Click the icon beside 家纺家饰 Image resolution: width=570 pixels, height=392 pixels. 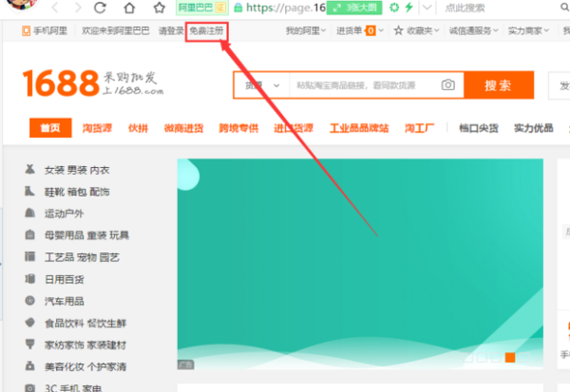29,344
